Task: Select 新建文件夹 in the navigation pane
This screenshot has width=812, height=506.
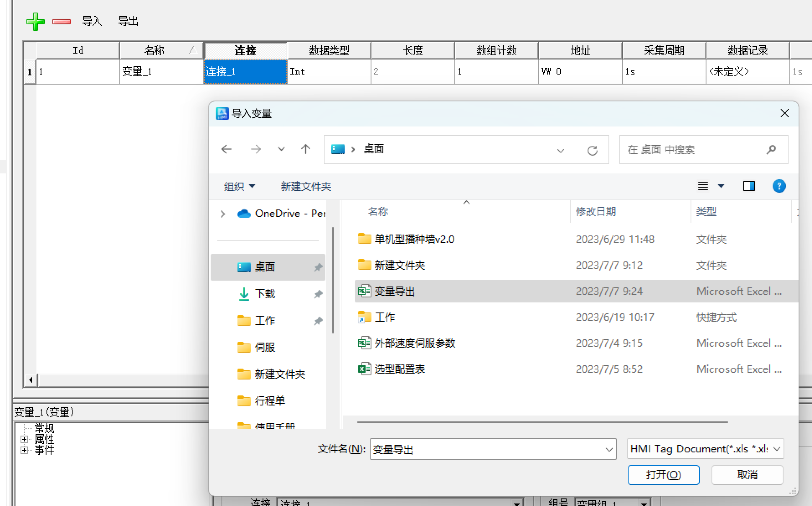Action: click(268, 374)
